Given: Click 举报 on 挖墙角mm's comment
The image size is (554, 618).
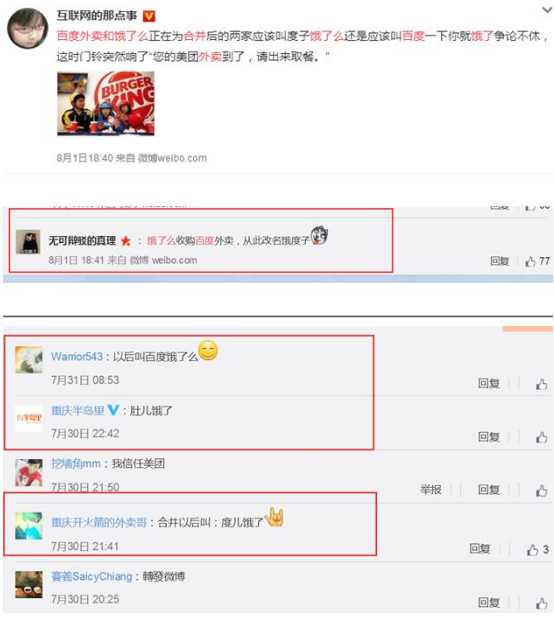Looking at the screenshot, I should (x=431, y=490).
